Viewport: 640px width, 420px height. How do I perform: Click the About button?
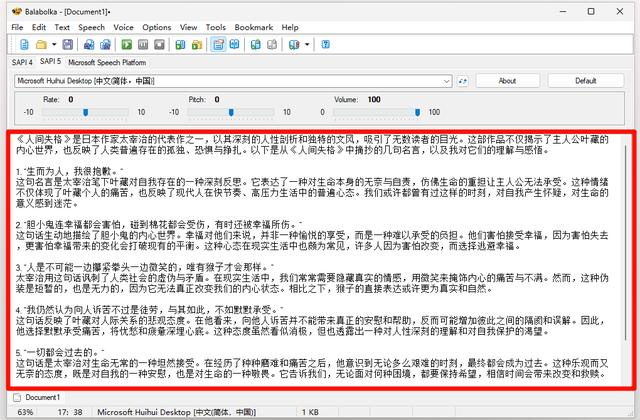coord(507,80)
